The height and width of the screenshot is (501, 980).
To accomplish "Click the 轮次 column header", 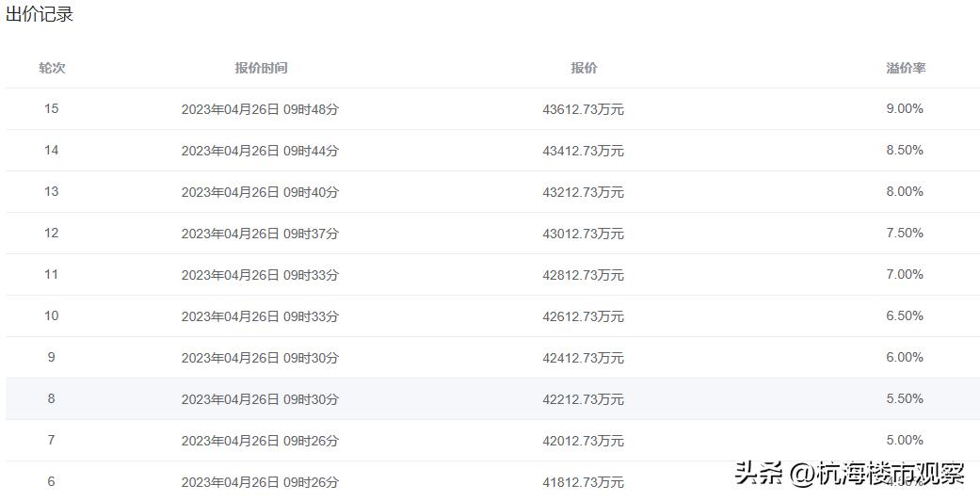I will click(x=52, y=68).
